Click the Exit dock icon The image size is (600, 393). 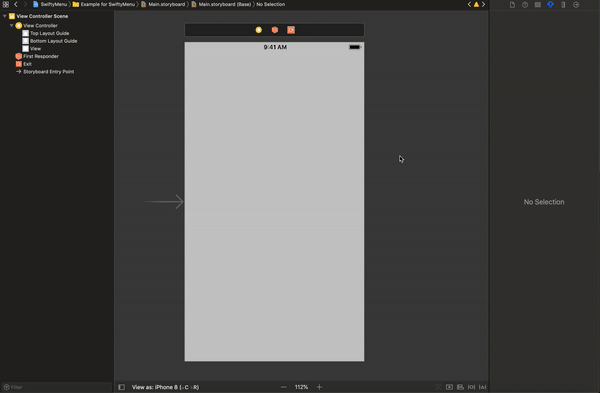(291, 30)
